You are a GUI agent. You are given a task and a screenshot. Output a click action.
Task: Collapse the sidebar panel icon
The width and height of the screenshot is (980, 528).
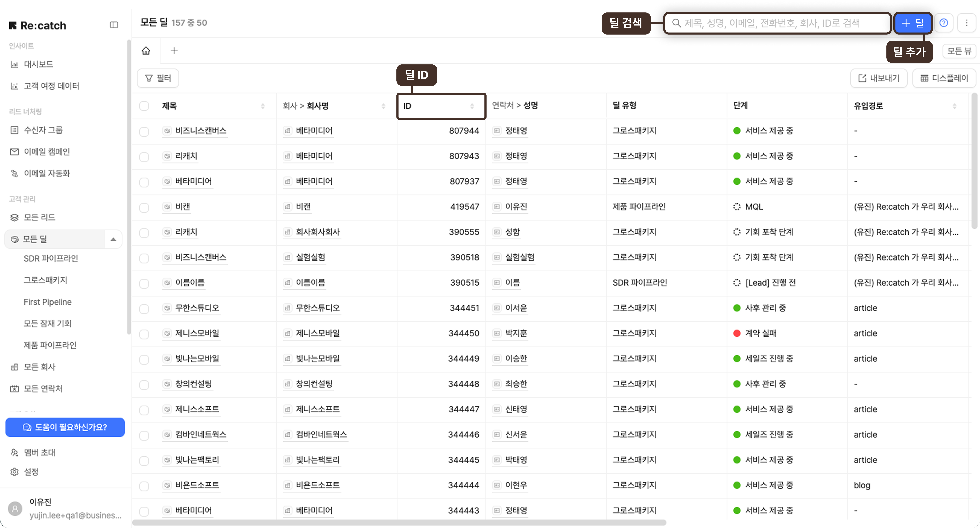(114, 25)
